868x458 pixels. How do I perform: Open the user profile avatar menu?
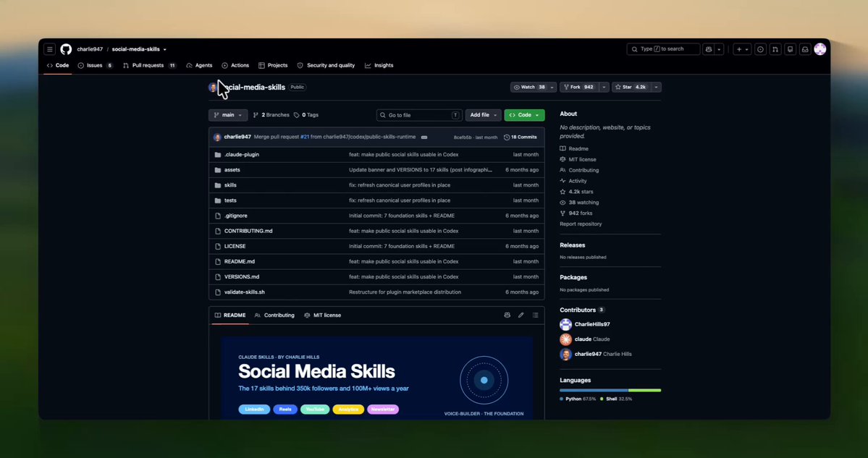pos(819,49)
